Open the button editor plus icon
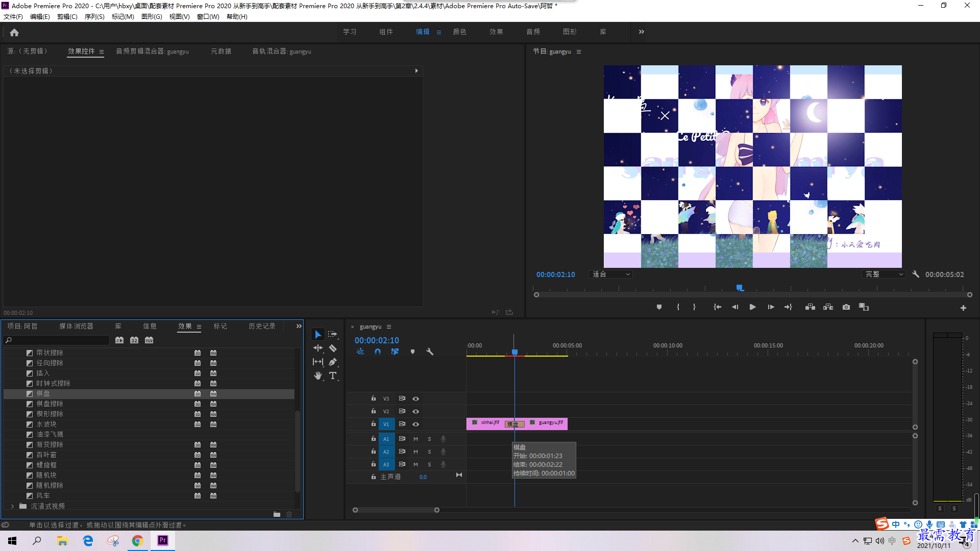Viewport: 980px width, 551px height. 963,308
